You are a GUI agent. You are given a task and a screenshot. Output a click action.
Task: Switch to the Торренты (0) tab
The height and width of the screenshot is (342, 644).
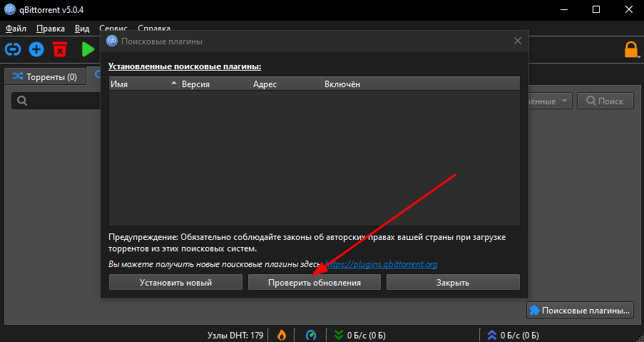click(45, 76)
